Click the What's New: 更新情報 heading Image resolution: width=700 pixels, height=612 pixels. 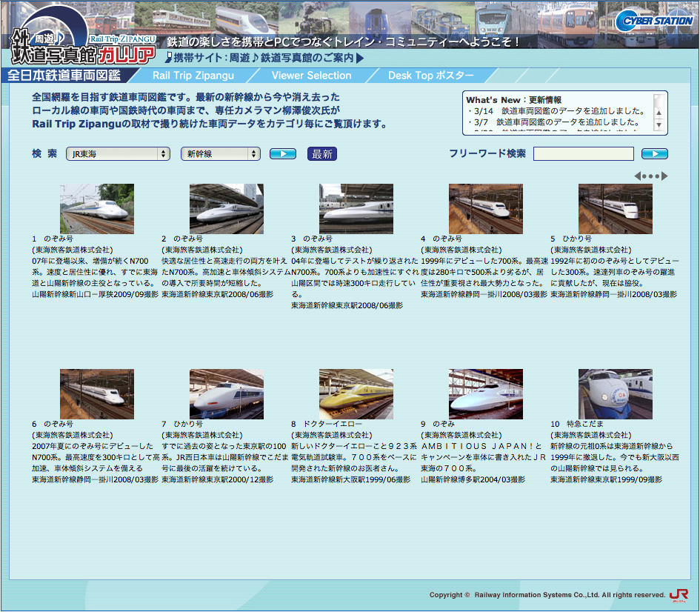point(513,100)
